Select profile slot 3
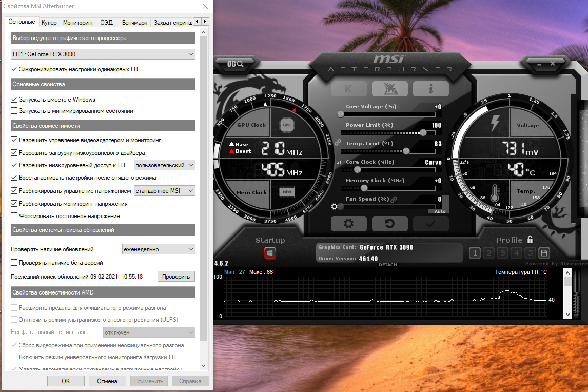Image resolution: width=588 pixels, height=392 pixels. point(502,253)
